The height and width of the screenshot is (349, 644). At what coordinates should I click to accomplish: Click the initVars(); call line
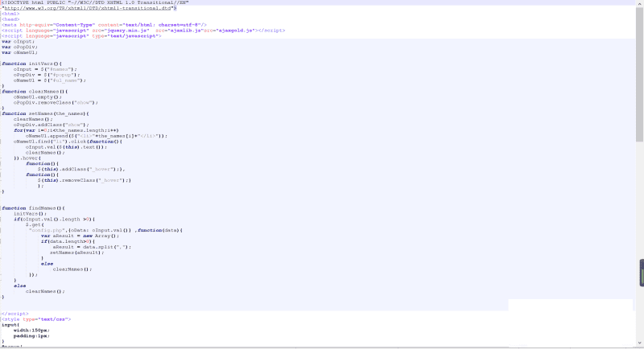(x=30, y=214)
